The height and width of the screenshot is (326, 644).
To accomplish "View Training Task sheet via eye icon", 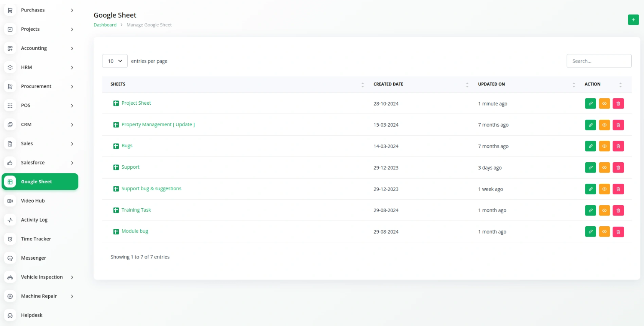I will [x=604, y=210].
